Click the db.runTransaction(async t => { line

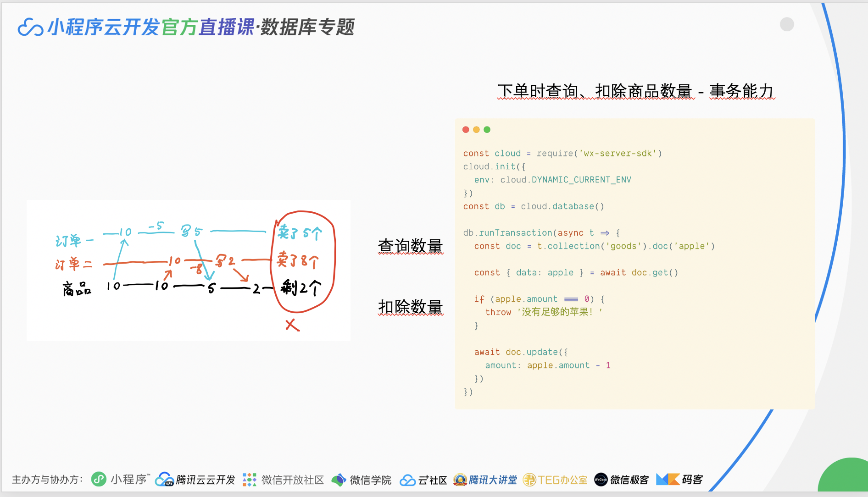(x=542, y=233)
